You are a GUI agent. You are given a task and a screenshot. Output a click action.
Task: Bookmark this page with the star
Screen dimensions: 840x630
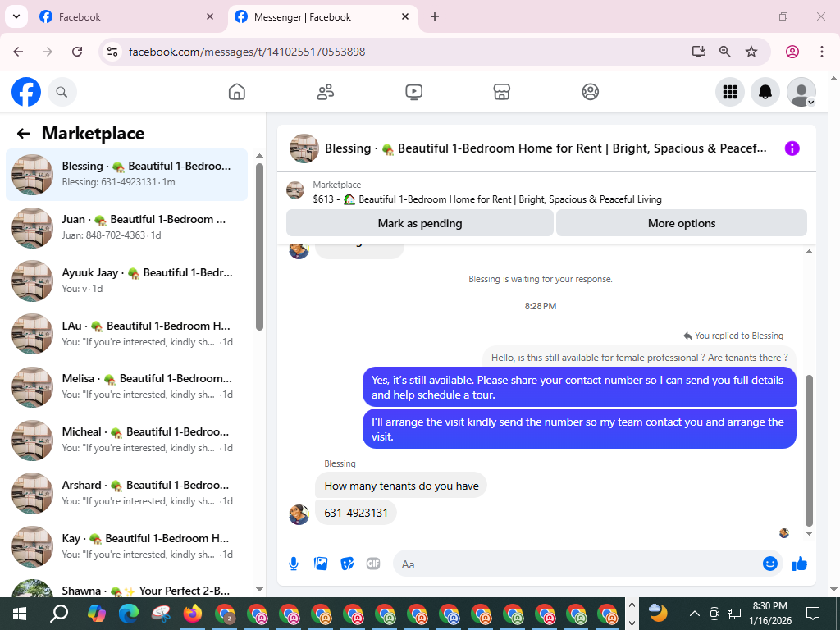751,52
